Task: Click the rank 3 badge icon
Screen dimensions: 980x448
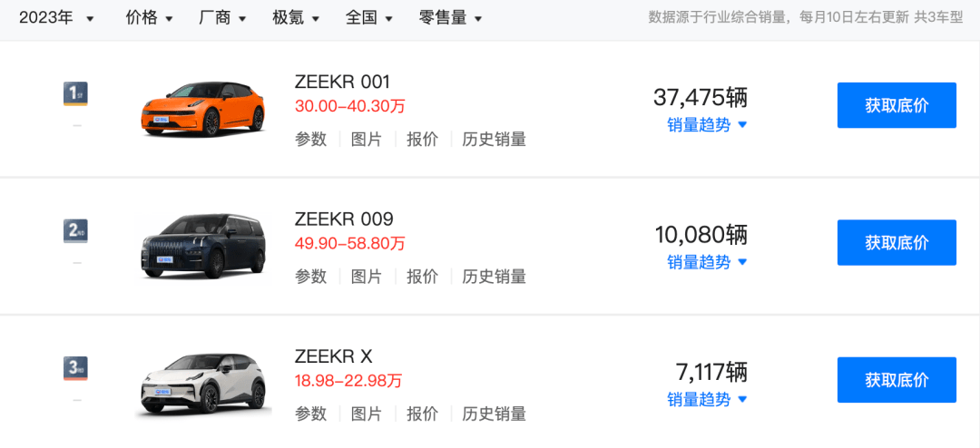Action: [x=75, y=368]
